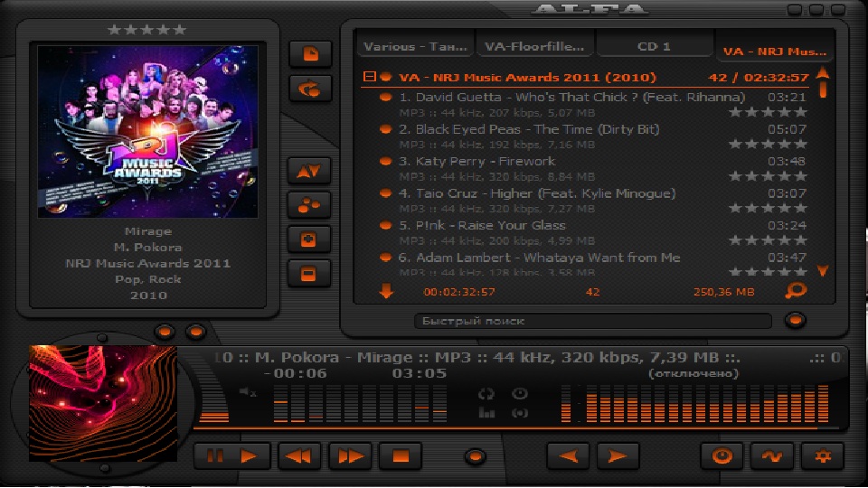Add files with the plus icon button
This screenshot has height=488, width=868.
[x=309, y=239]
